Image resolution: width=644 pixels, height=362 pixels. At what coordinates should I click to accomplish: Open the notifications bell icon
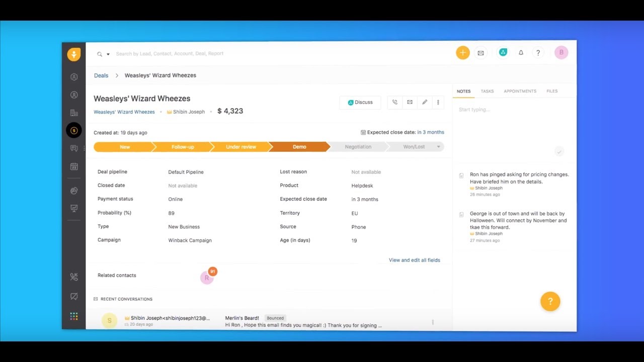(x=521, y=52)
